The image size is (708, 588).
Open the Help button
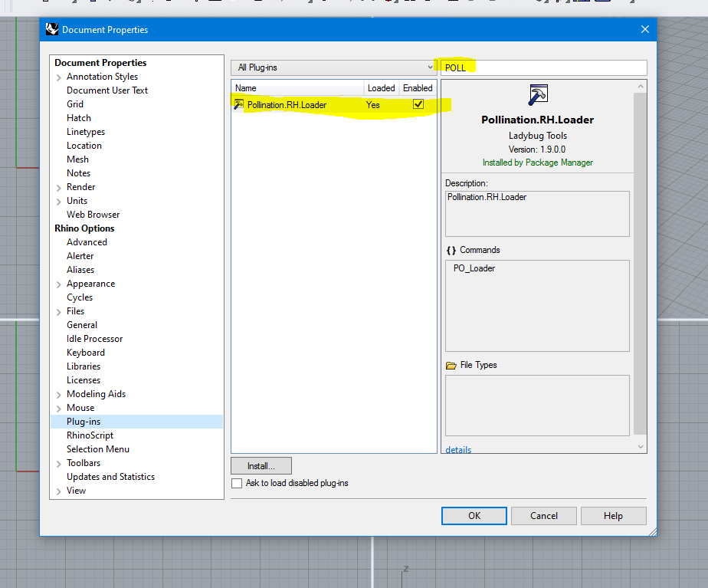(x=613, y=516)
